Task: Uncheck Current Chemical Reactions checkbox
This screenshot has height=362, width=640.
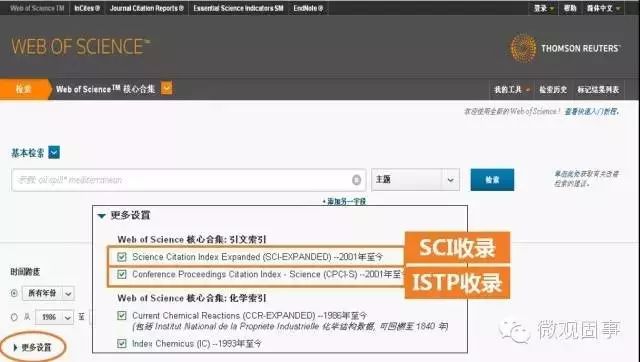Action: click(x=122, y=315)
